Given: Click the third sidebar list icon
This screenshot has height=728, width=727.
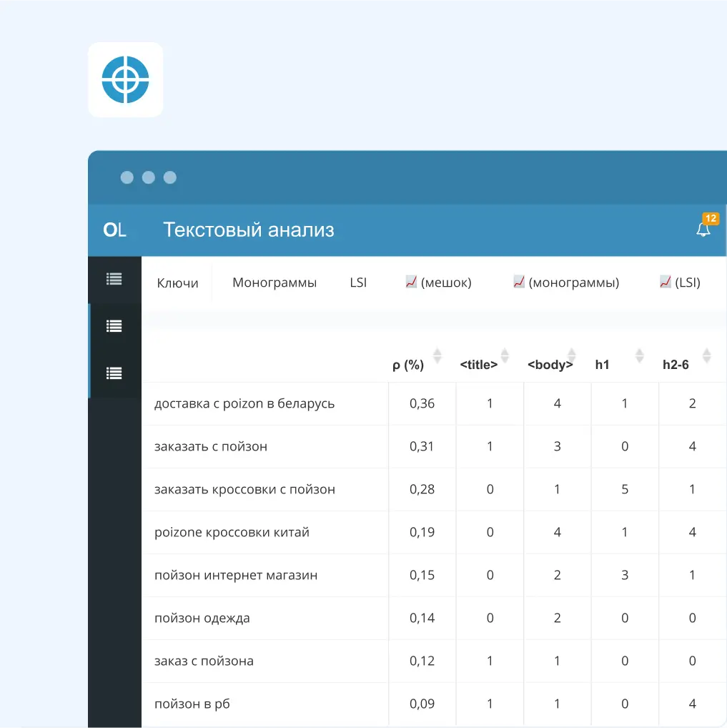Looking at the screenshot, I should [114, 373].
